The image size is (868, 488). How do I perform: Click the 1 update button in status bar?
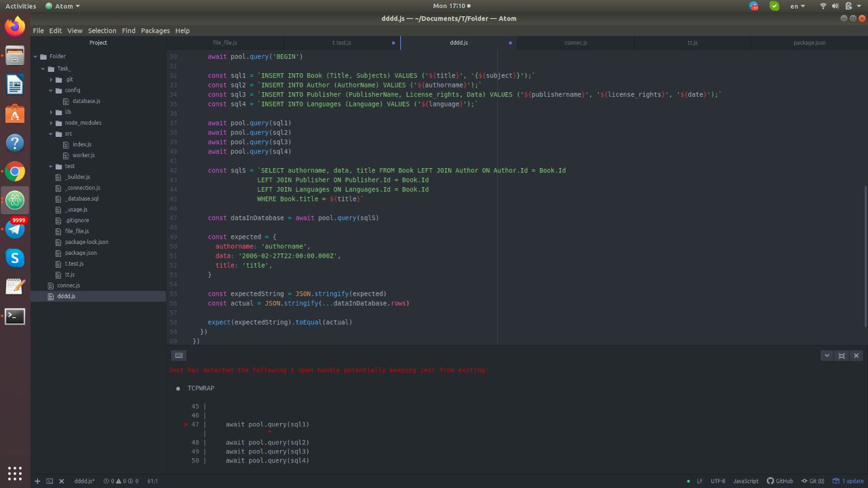pyautogui.click(x=848, y=481)
